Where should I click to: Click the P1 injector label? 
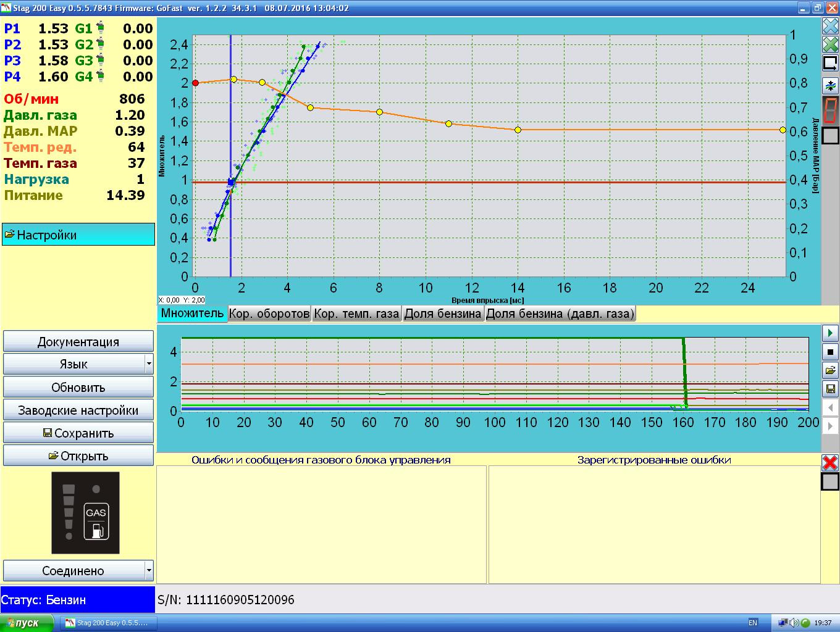click(x=12, y=28)
